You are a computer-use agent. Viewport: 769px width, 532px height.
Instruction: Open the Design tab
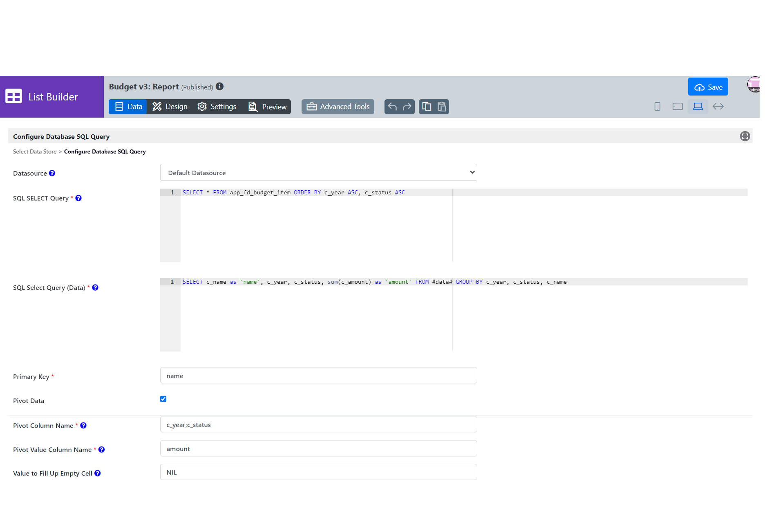(x=170, y=107)
